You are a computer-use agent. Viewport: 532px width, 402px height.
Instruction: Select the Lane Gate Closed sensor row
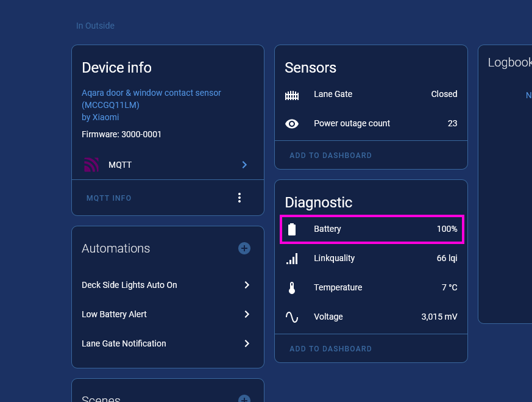click(x=371, y=95)
